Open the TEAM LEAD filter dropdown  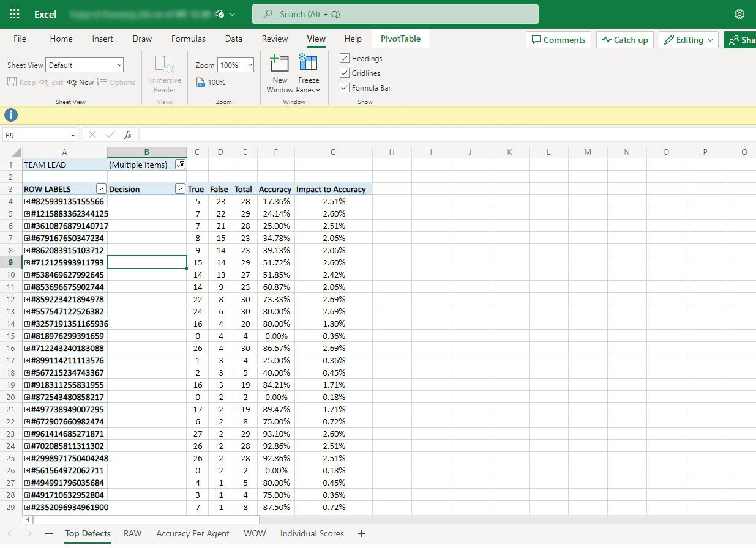pyautogui.click(x=180, y=165)
